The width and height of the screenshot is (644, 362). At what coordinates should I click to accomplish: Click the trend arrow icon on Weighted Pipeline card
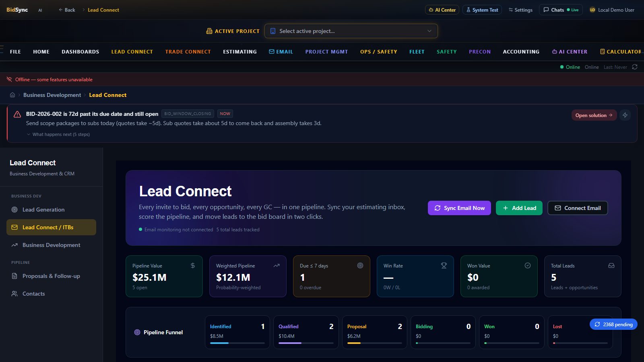coord(277,265)
